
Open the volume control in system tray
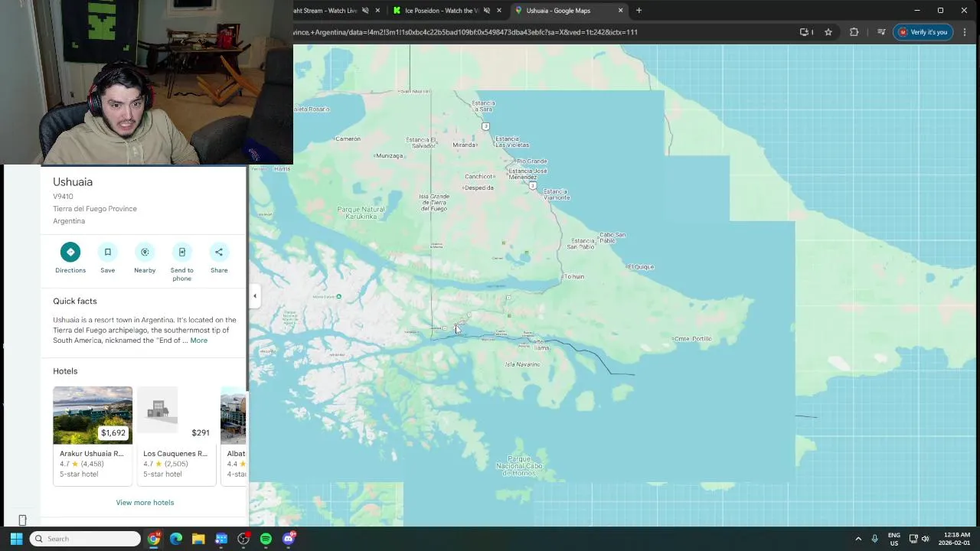(x=926, y=539)
